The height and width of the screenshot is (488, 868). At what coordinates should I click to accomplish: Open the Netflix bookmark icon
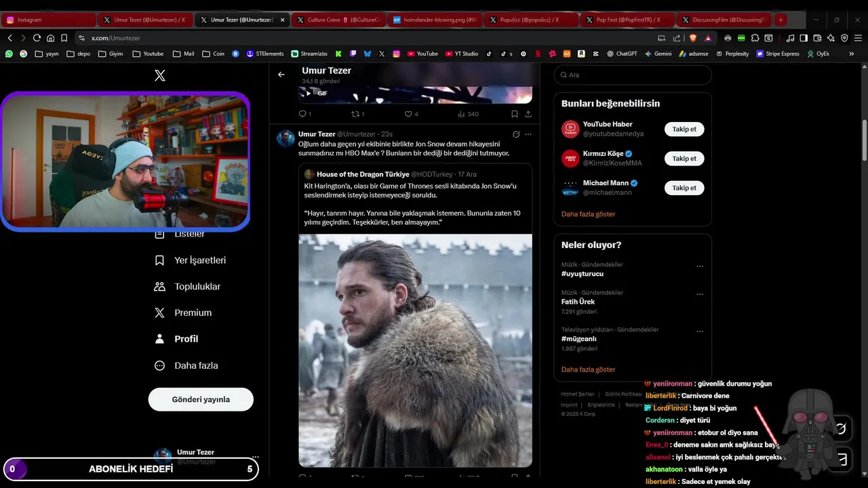click(538, 54)
